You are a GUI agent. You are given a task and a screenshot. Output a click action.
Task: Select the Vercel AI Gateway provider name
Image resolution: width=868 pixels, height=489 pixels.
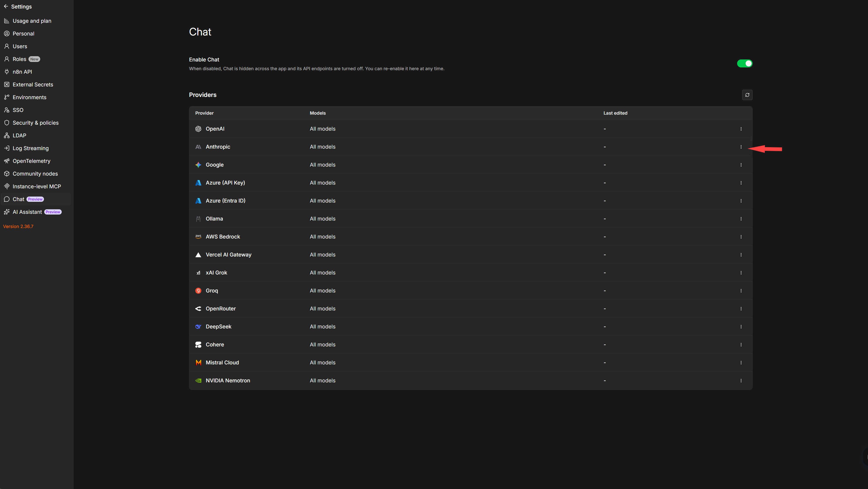pyautogui.click(x=229, y=255)
